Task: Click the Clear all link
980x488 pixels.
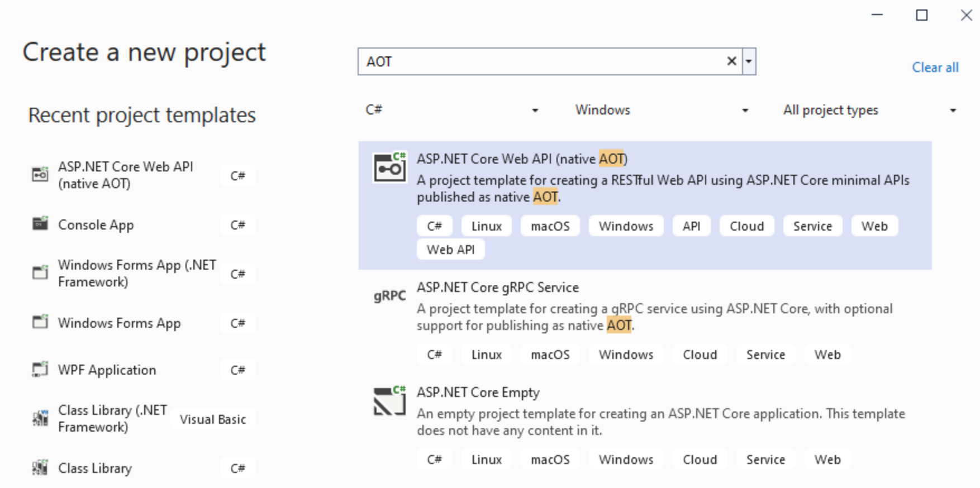Action: tap(935, 68)
